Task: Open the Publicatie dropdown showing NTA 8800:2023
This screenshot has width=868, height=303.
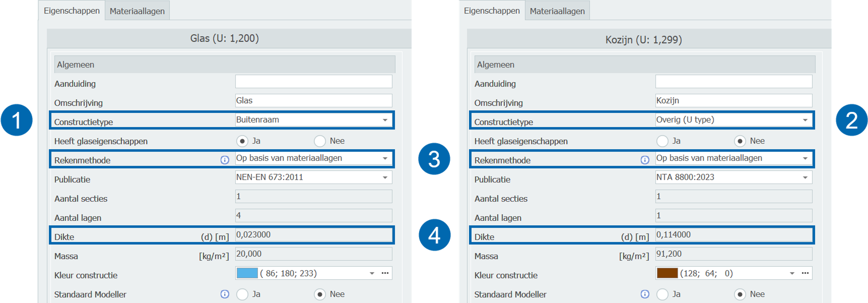Action: 805,178
